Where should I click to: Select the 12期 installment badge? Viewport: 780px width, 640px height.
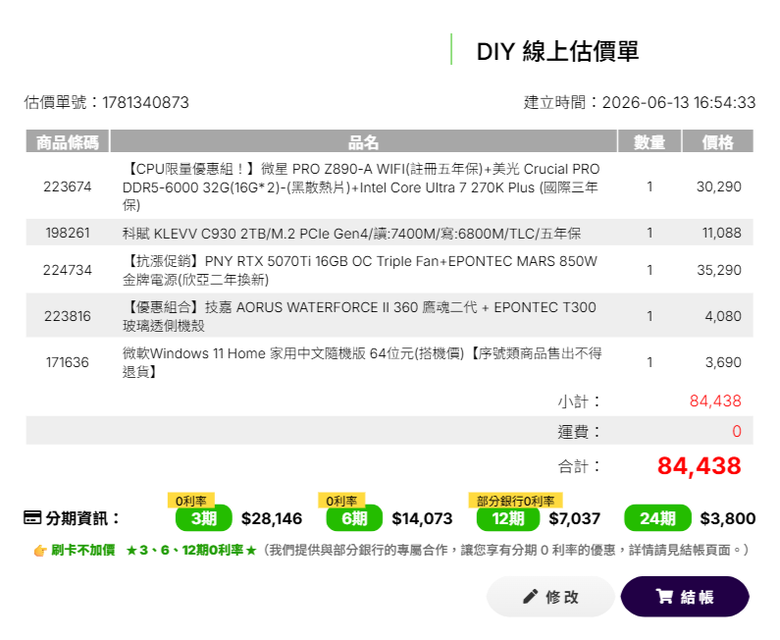tap(508, 518)
